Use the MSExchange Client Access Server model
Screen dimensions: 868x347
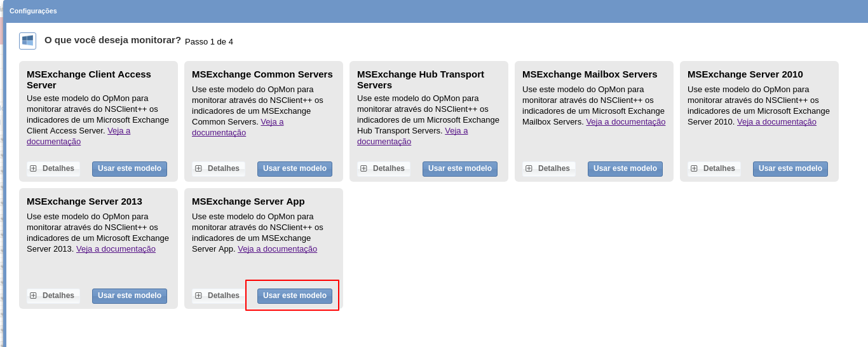(x=130, y=168)
